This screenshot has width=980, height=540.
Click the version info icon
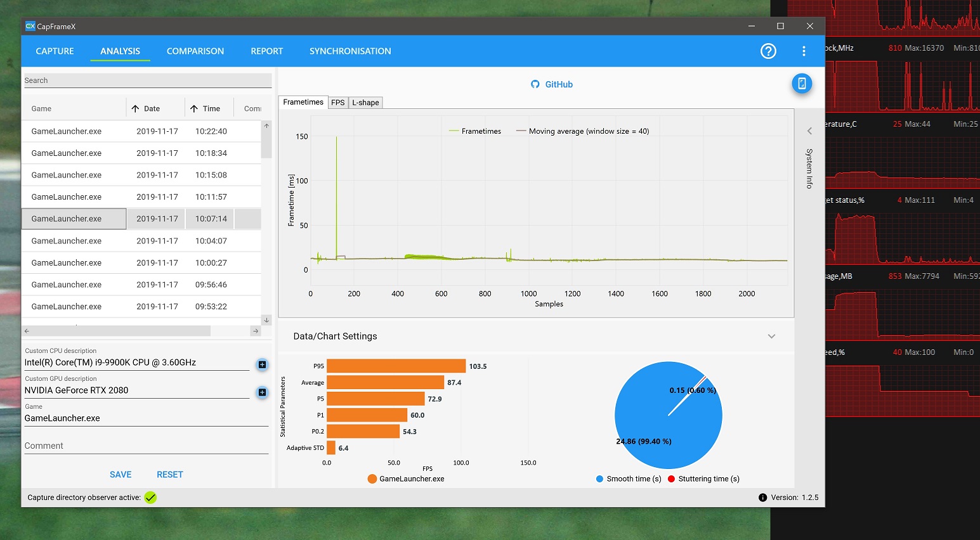pyautogui.click(x=762, y=498)
